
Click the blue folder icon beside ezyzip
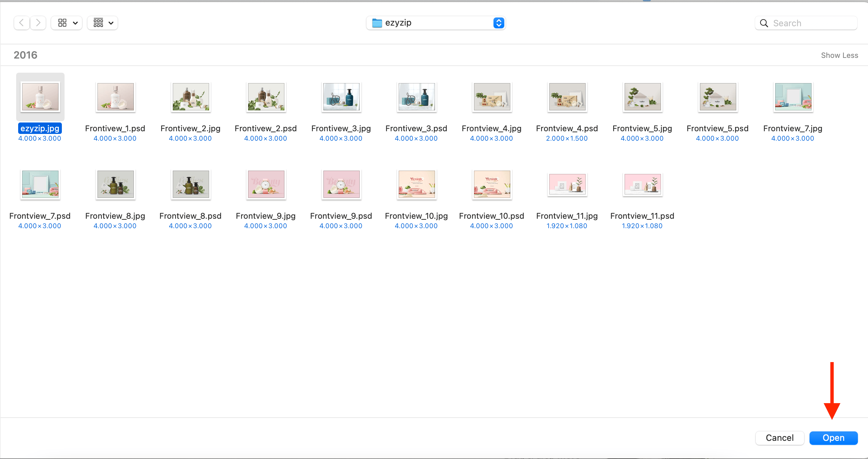tap(377, 23)
